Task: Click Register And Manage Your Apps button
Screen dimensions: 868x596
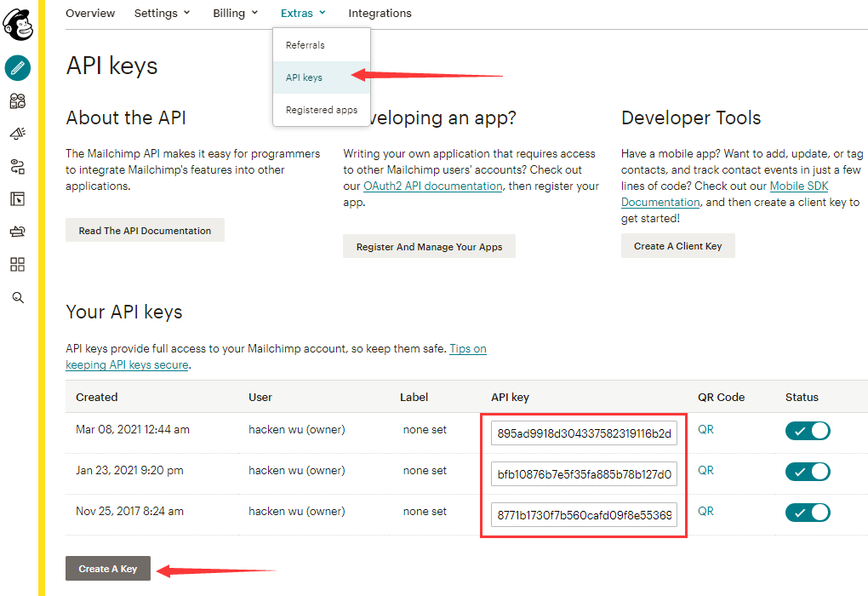Action: tap(429, 246)
